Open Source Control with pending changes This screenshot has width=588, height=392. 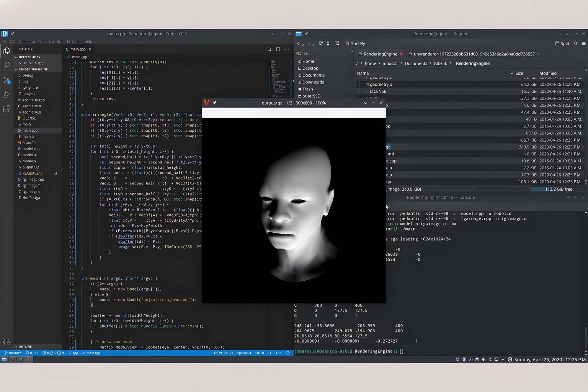pyautogui.click(x=6, y=80)
